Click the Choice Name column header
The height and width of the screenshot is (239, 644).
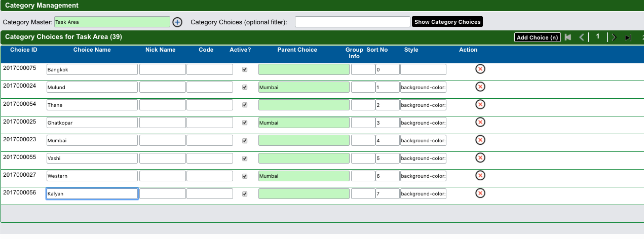pos(92,50)
